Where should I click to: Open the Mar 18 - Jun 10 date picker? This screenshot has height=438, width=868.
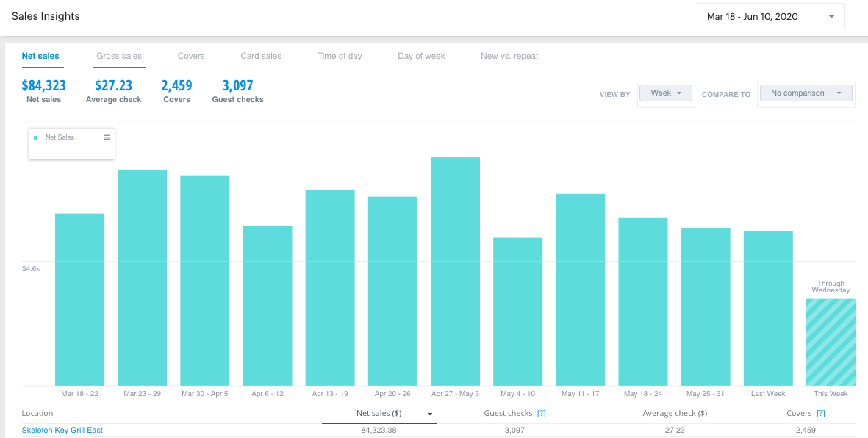[770, 15]
